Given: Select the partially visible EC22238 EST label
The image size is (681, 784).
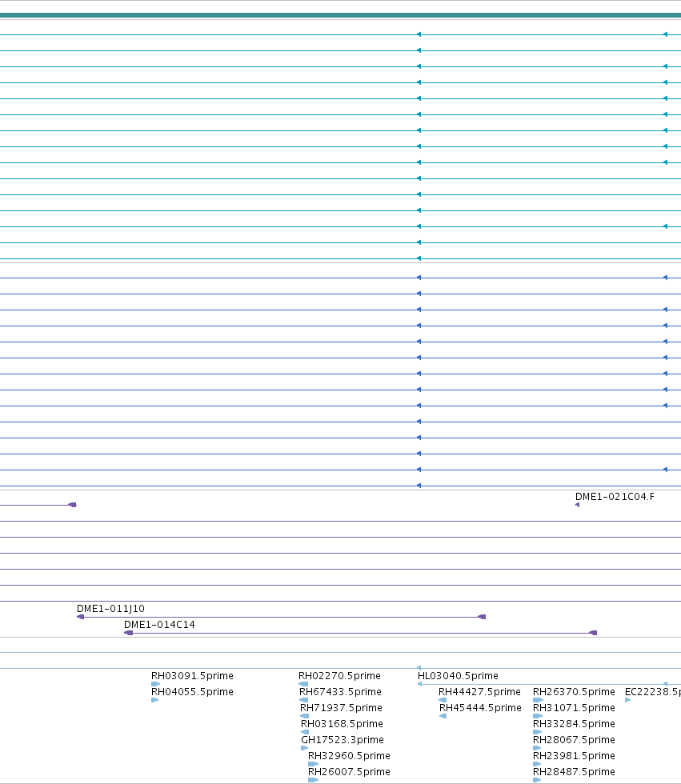Looking at the screenshot, I should pos(653,692).
